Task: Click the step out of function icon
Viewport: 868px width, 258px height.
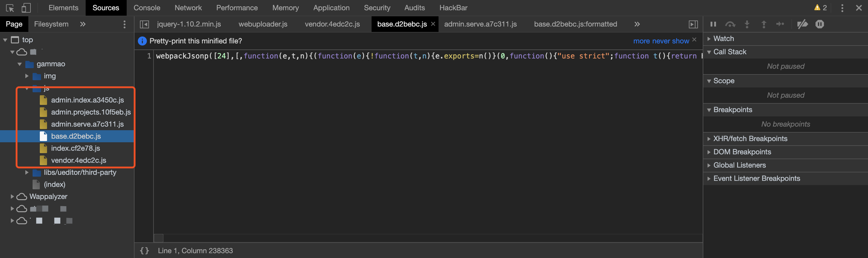Action: [x=764, y=24]
